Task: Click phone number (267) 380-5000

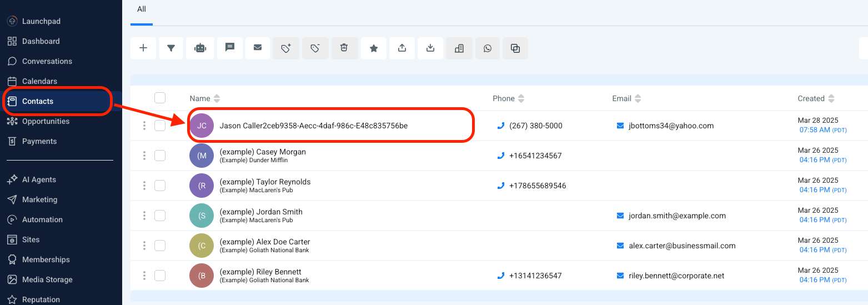Action: 535,126
